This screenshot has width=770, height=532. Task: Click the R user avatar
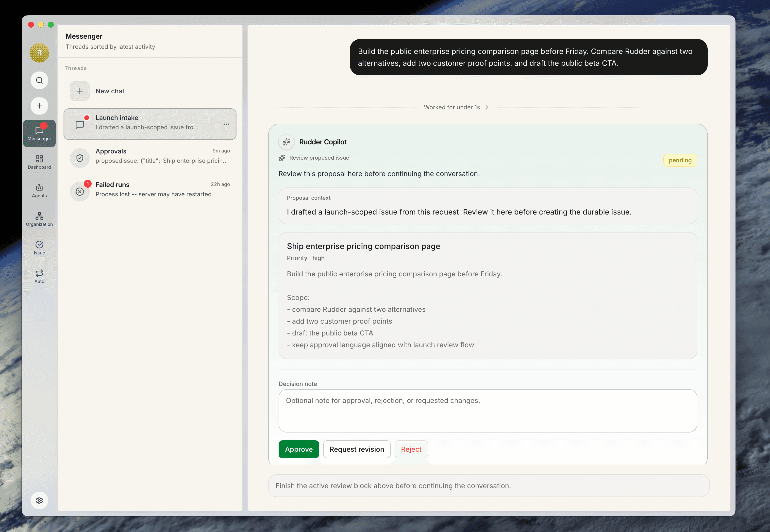coord(39,53)
